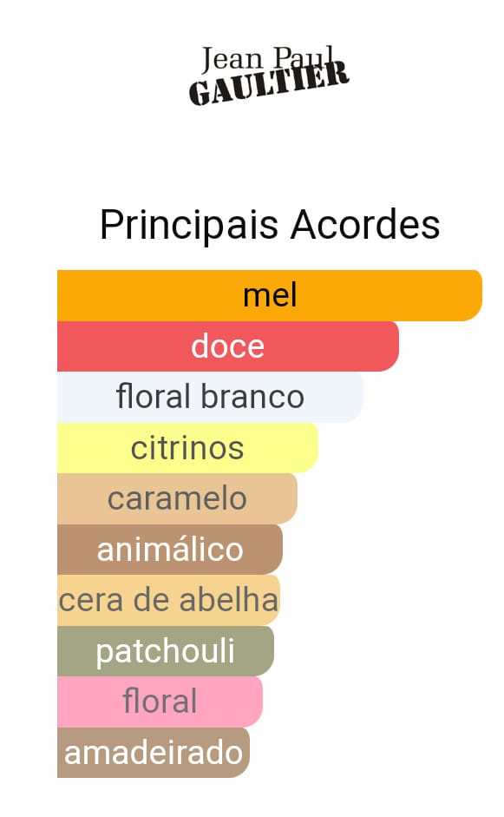The width and height of the screenshot is (504, 817).
Task: Select the caramelo accord bar
Action: [x=177, y=498]
